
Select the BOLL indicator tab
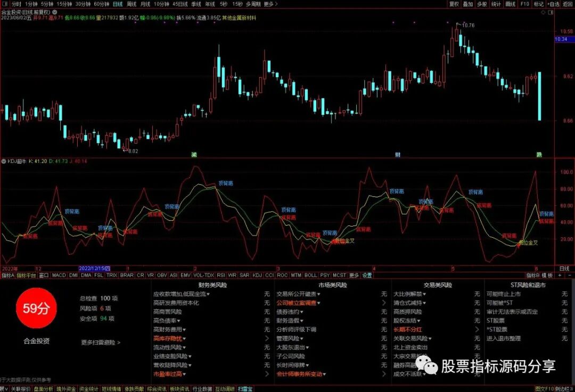310,275
